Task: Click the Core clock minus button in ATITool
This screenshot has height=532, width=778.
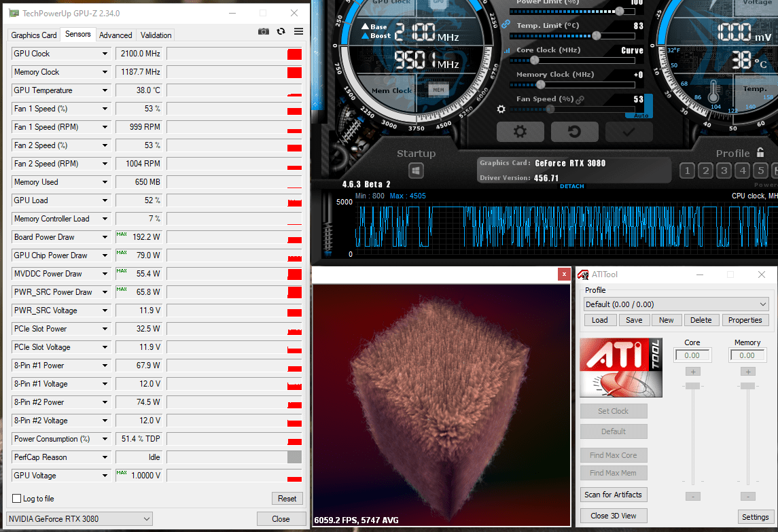Action: tap(692, 496)
